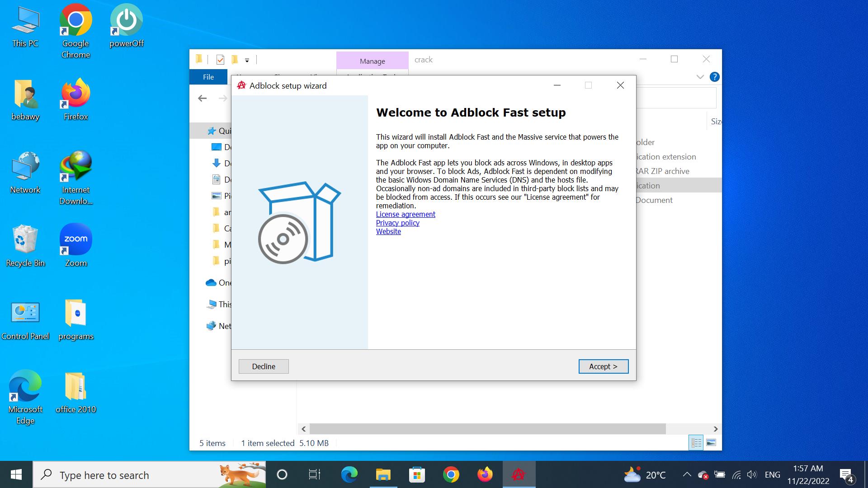The image size is (868, 488).
Task: Click the Accept button in setup wizard
Action: [x=603, y=366]
